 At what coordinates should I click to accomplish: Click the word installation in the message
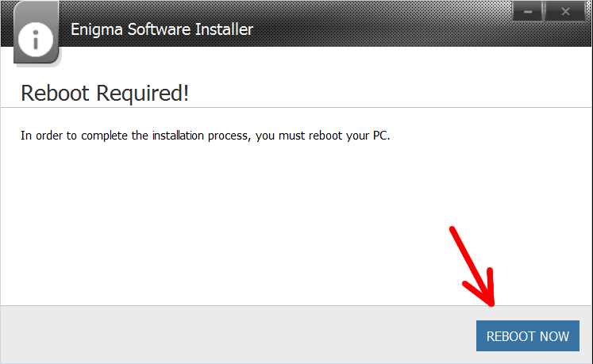pos(178,136)
